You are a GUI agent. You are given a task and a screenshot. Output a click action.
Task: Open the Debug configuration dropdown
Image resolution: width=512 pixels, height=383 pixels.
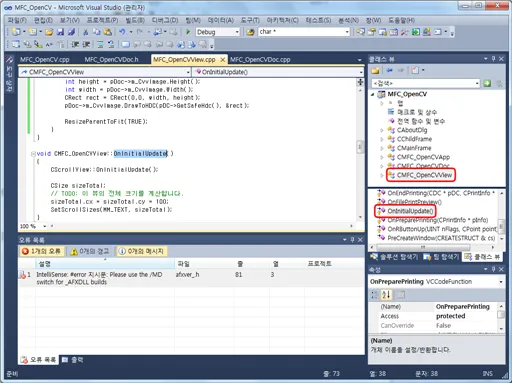pos(218,32)
